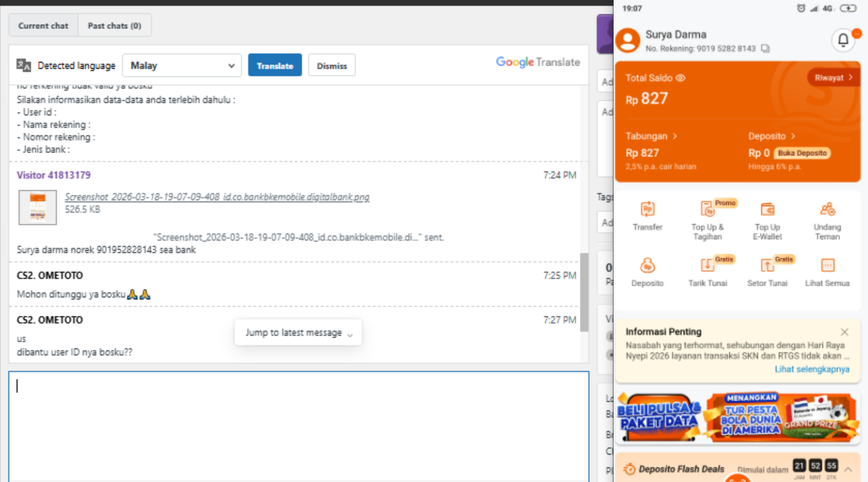
Task: Click the chat scrollbar thumb
Action: coord(585,292)
